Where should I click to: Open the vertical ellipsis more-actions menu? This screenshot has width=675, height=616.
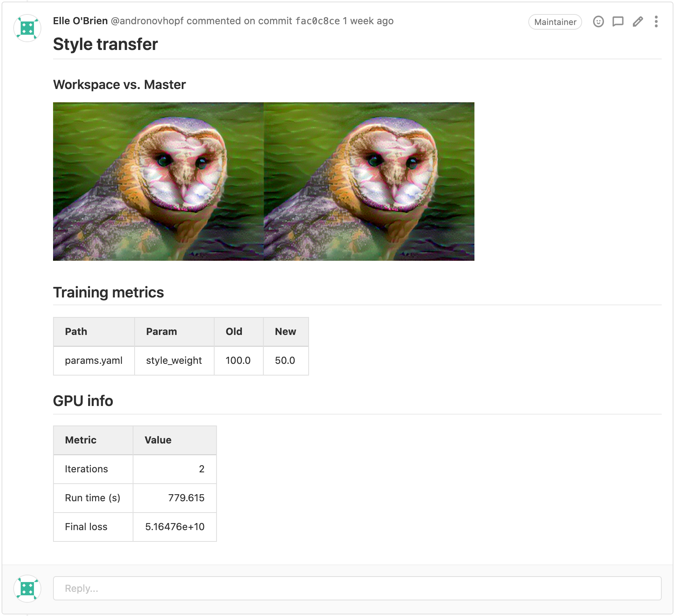[x=656, y=22]
